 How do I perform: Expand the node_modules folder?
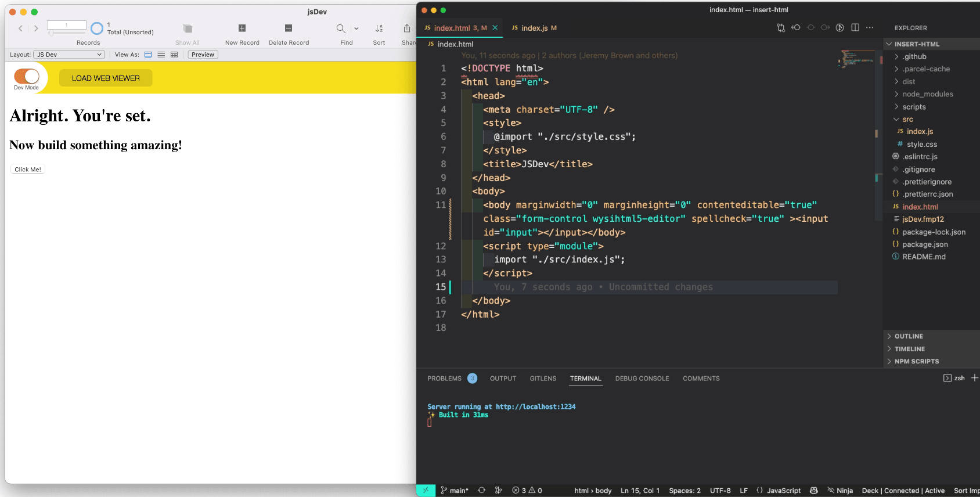[x=927, y=94]
